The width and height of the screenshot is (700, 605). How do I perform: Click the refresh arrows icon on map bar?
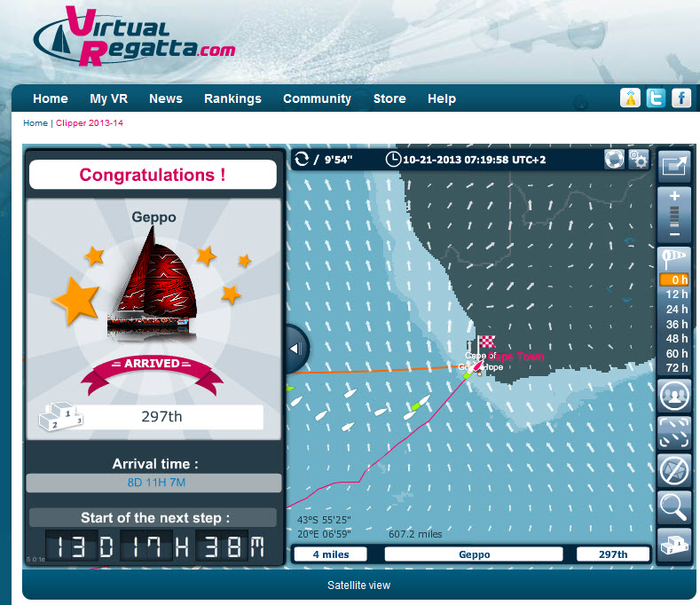(302, 159)
